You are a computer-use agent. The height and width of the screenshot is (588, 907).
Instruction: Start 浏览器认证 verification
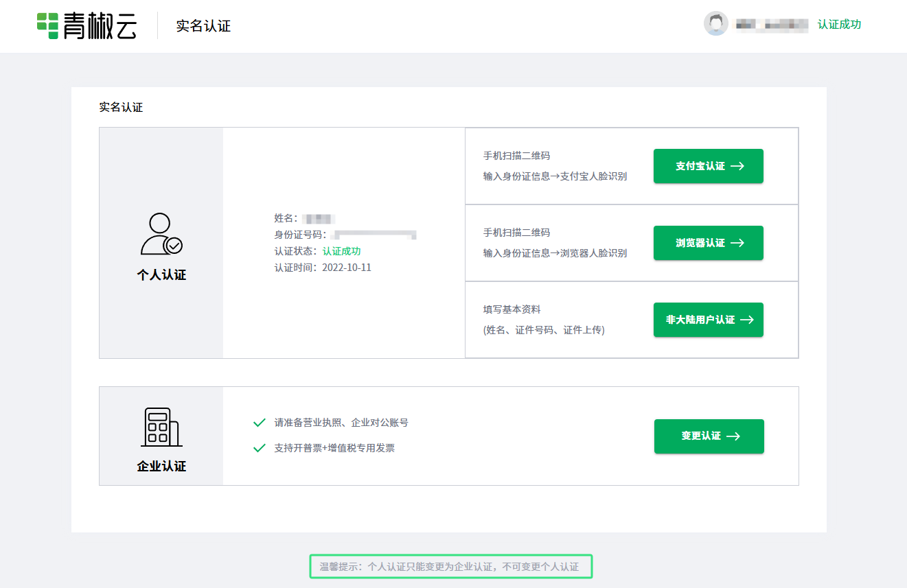pyautogui.click(x=708, y=243)
